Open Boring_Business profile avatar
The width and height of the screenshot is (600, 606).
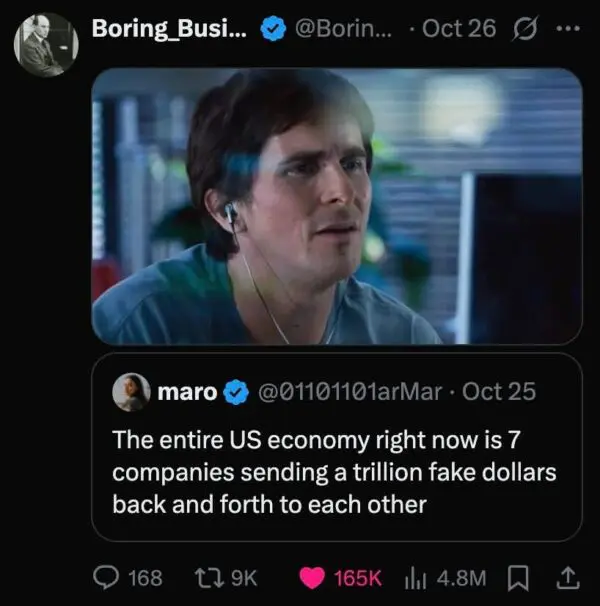pyautogui.click(x=46, y=45)
